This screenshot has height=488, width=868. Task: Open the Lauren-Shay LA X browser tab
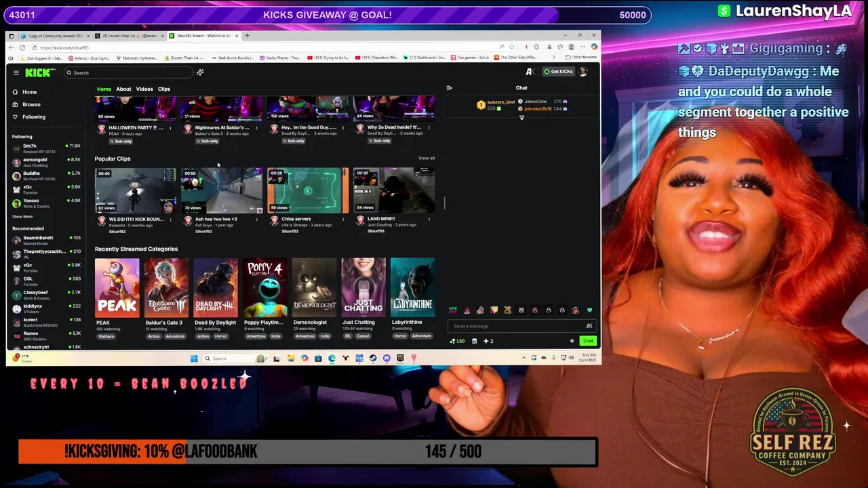pos(129,35)
